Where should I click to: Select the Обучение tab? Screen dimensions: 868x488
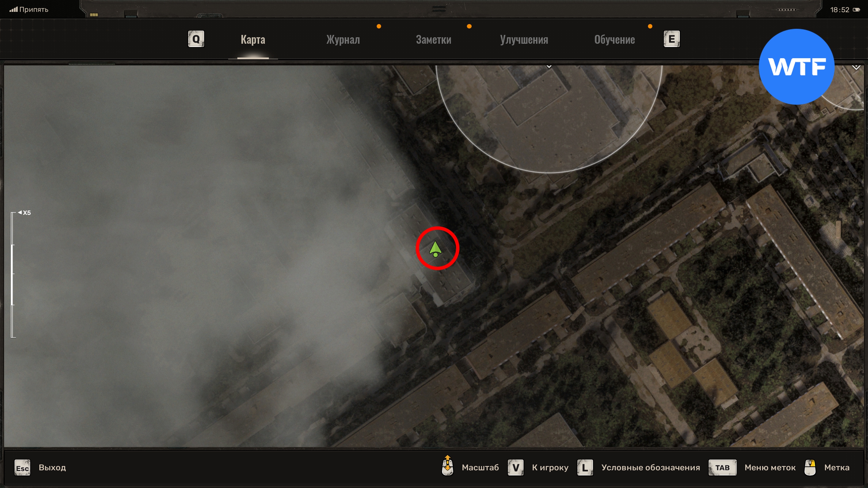point(614,40)
